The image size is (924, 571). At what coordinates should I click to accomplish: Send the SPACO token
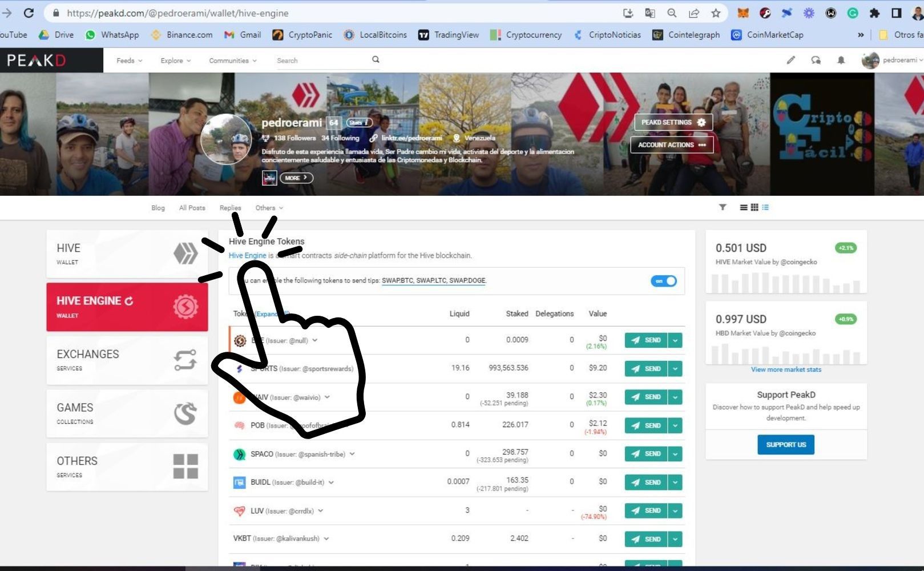tap(646, 454)
